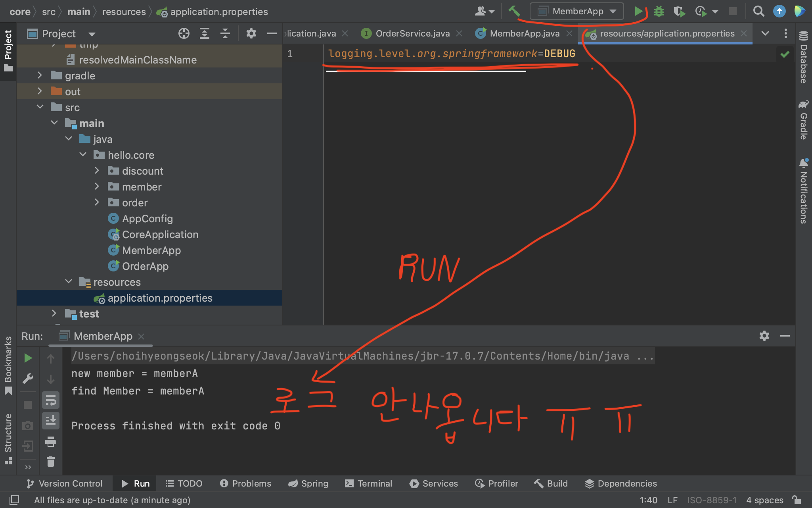Viewport: 812px width, 508px height.
Task: Toggle soft-wrap in Run console
Action: point(51,400)
